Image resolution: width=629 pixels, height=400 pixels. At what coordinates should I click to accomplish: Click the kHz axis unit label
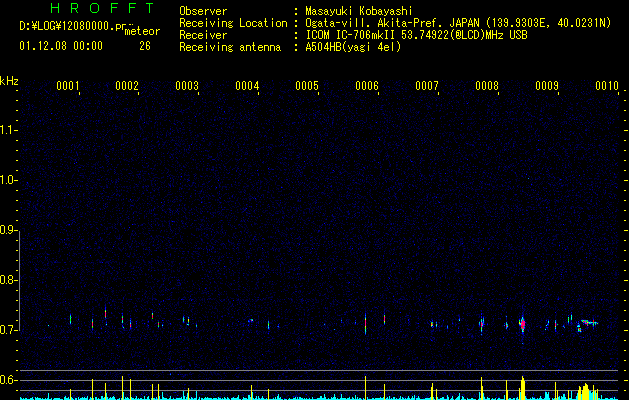click(9, 81)
